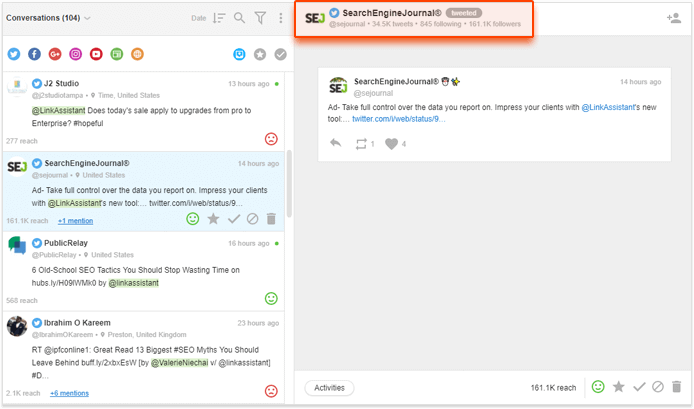Delete the mention from bottom toolbar
This screenshot has height=409, width=694.
pyautogui.click(x=677, y=387)
